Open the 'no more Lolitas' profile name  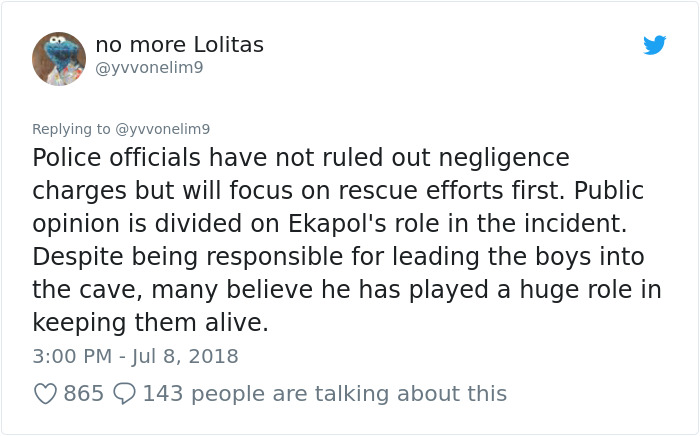point(179,45)
